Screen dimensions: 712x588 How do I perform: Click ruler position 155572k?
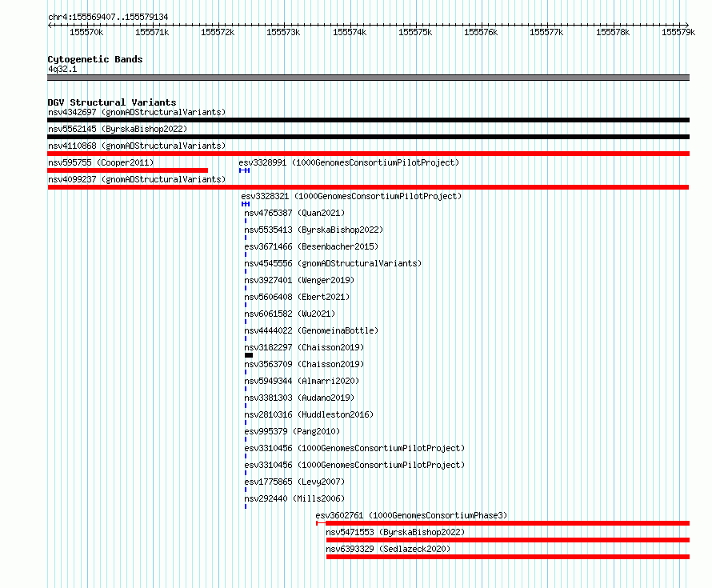[x=218, y=32]
